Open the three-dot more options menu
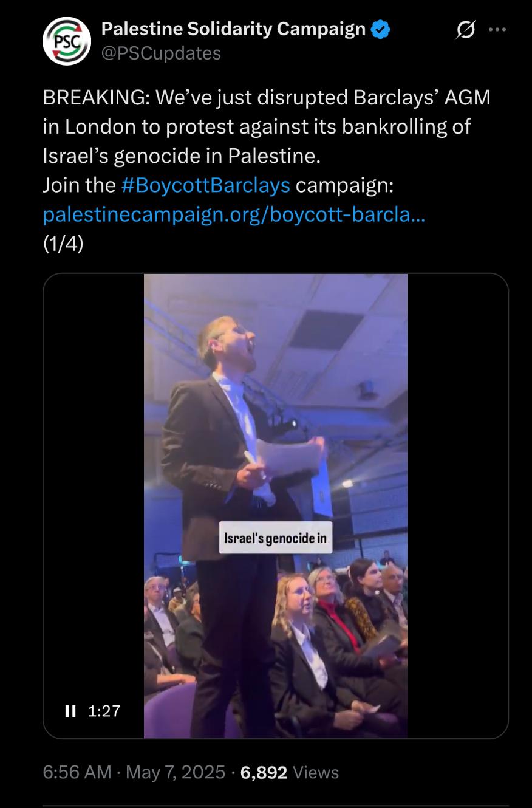Image resolution: width=532 pixels, height=808 pixels. coord(497,30)
